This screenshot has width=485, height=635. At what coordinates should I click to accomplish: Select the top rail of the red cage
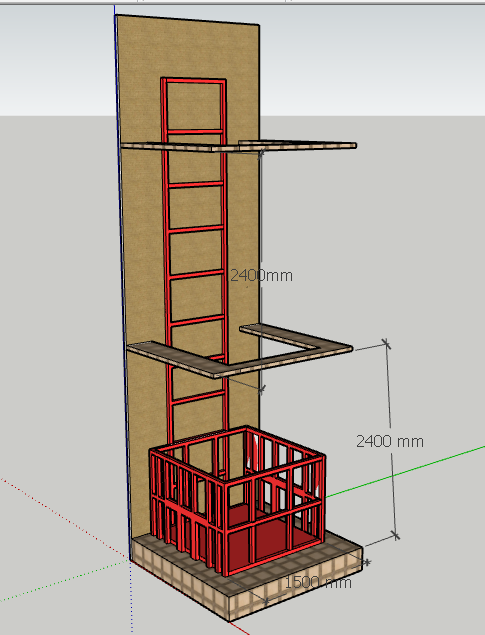(x=237, y=456)
